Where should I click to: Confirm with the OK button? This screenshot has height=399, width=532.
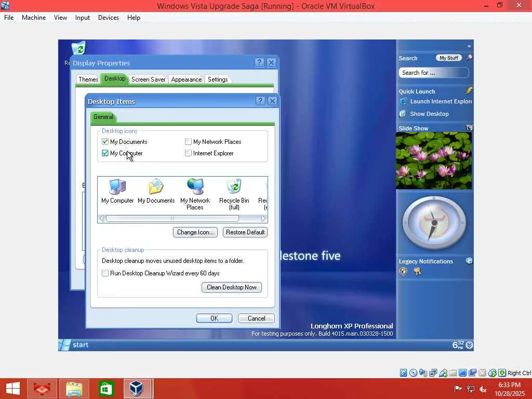tap(214, 318)
